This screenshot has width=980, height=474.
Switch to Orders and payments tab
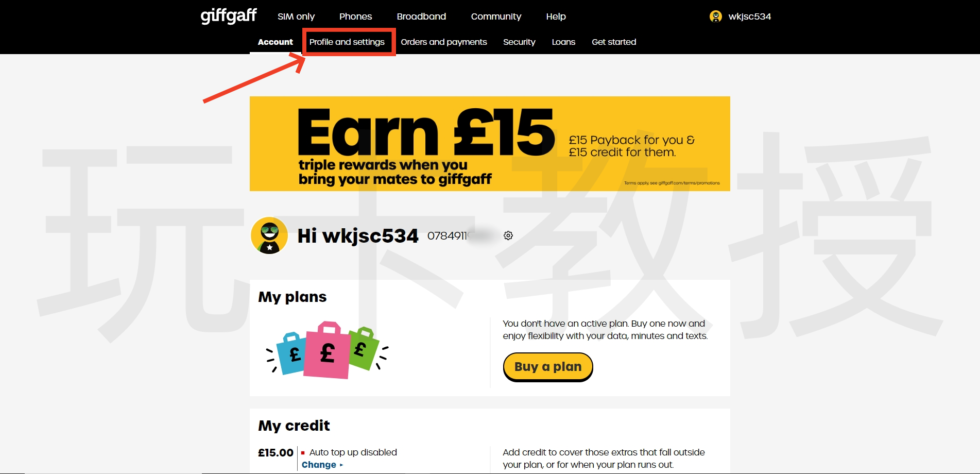[x=444, y=42]
